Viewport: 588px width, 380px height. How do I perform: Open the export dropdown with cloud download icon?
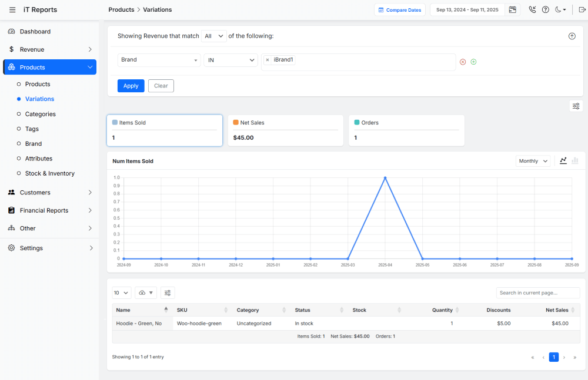click(x=146, y=292)
